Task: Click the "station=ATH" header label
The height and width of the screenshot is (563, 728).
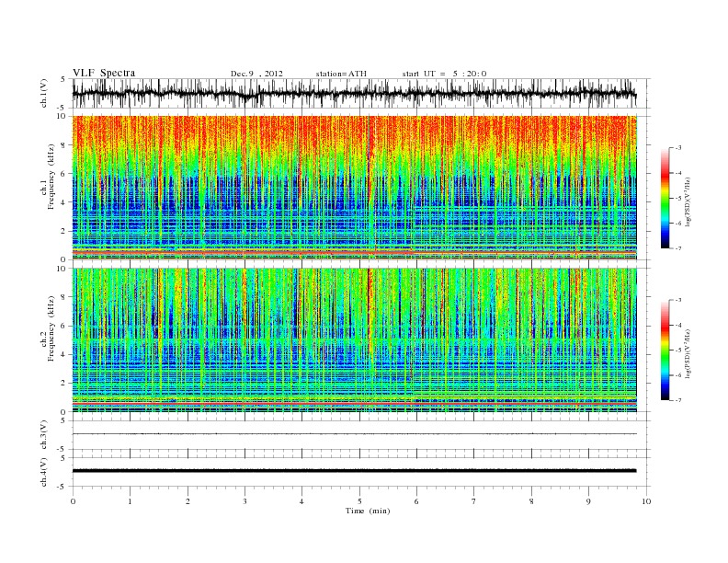Action: (341, 74)
